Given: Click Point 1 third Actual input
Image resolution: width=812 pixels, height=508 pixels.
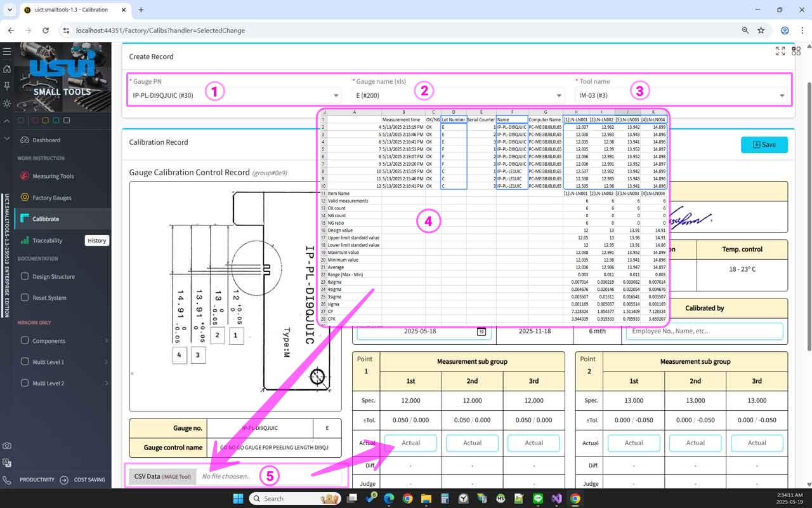Looking at the screenshot, I should pos(534,443).
